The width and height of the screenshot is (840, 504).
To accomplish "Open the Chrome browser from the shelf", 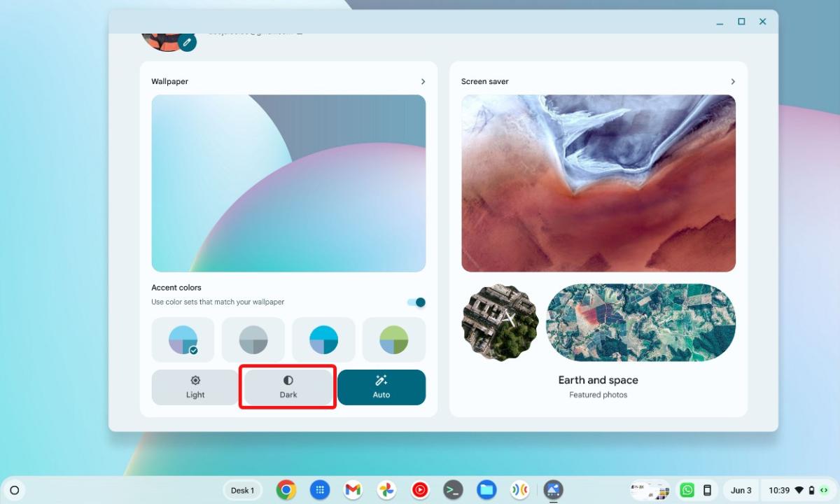I will click(x=287, y=490).
